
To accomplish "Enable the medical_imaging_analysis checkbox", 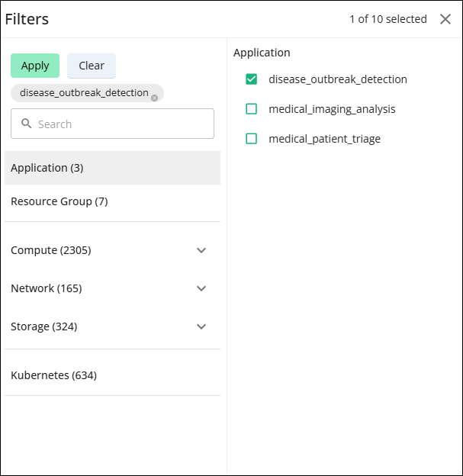I will (x=252, y=109).
